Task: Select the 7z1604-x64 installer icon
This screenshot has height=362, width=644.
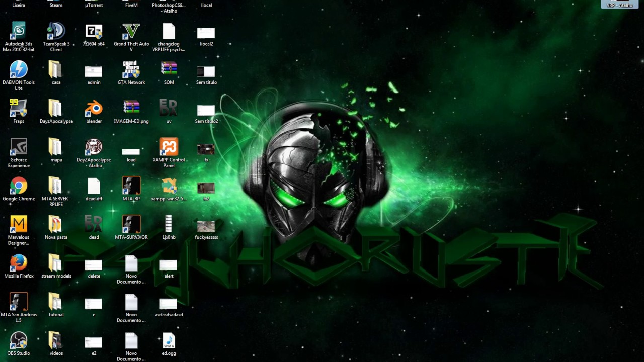Action: 94,31
